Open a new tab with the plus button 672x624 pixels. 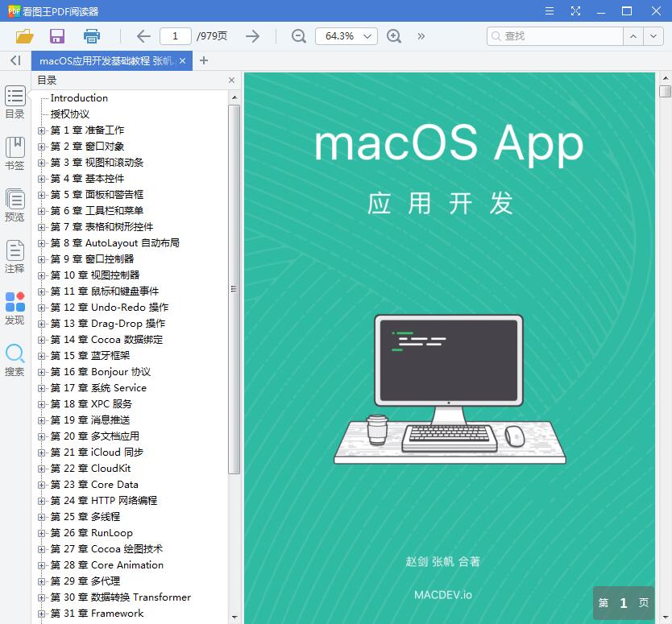click(201, 60)
